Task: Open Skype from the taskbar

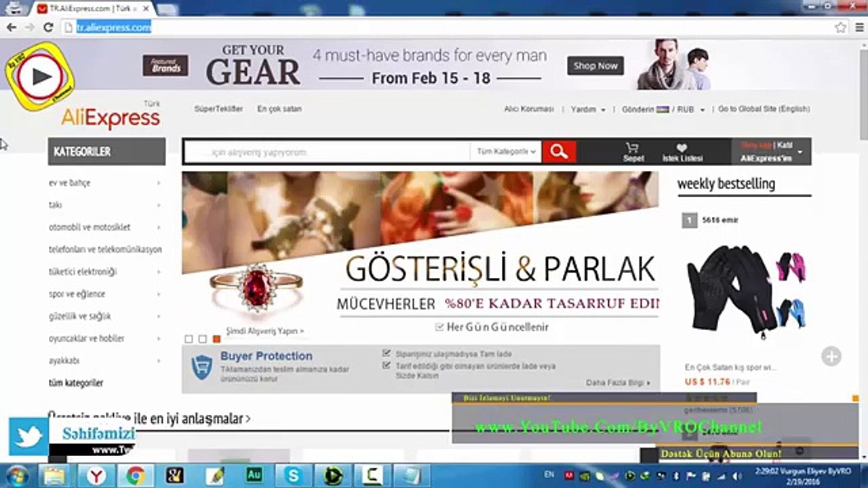Action: click(x=294, y=476)
